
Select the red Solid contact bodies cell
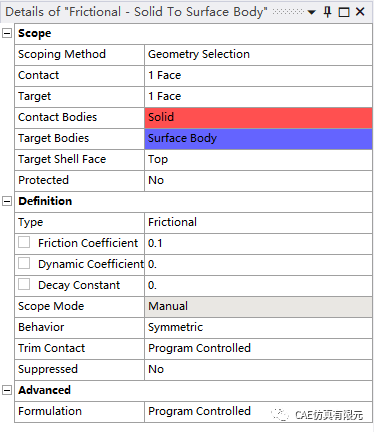[259, 118]
